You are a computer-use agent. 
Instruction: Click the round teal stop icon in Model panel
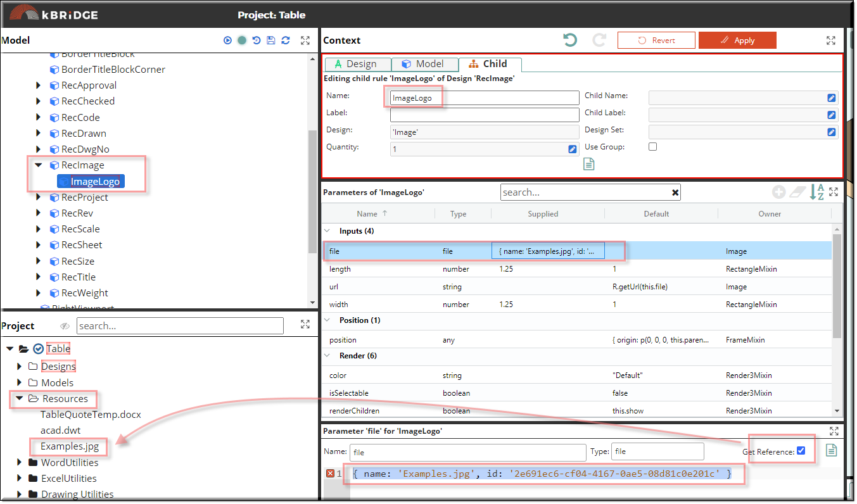click(242, 41)
